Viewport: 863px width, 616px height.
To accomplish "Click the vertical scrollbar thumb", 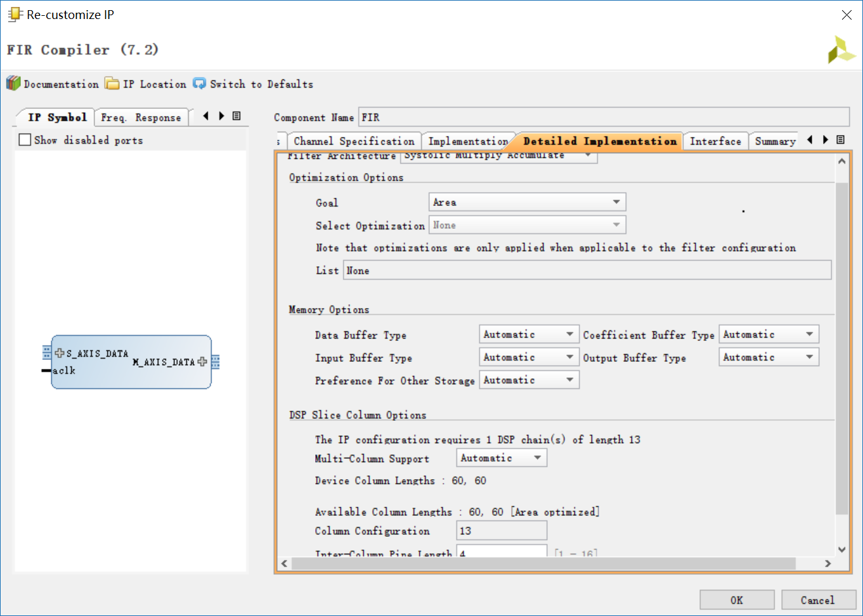I will coord(842,349).
